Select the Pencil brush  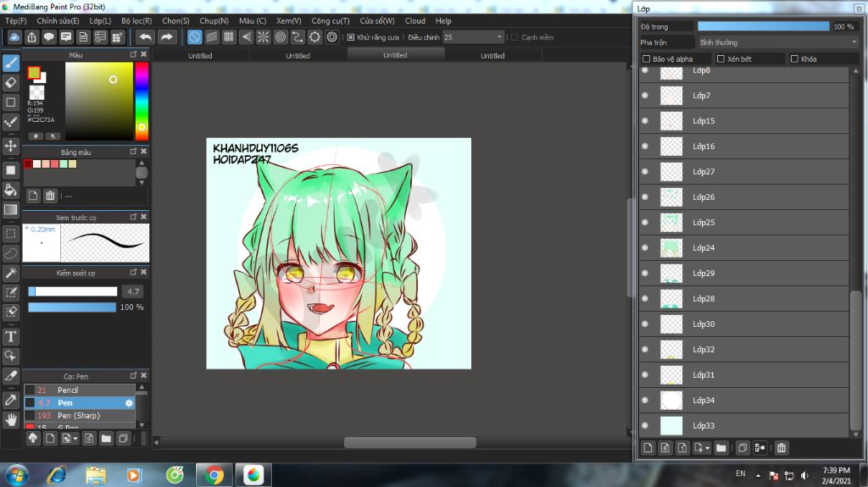(80, 390)
